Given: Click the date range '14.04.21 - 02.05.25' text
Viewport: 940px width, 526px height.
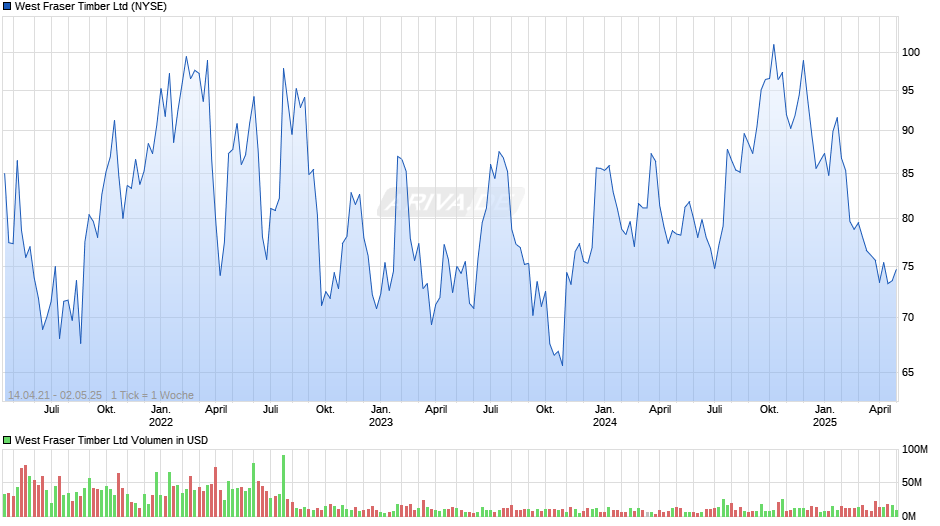Looking at the screenshot, I should 55,395.
